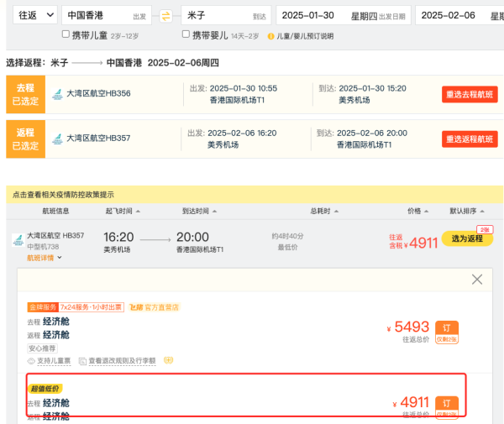Click airline logo beside 大湾区航空HB357 in 返程 row
Image resolution: width=504 pixels, height=424 pixels.
coord(57,139)
